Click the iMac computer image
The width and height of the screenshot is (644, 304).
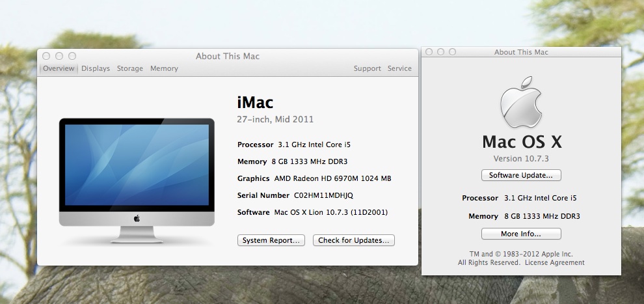pyautogui.click(x=137, y=180)
